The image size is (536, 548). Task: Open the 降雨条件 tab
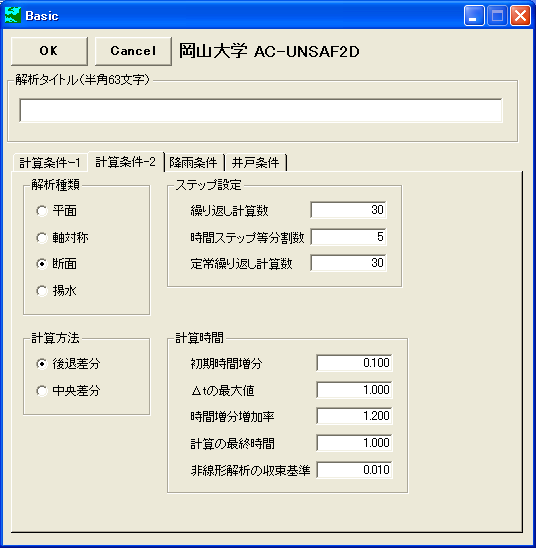[x=194, y=163]
